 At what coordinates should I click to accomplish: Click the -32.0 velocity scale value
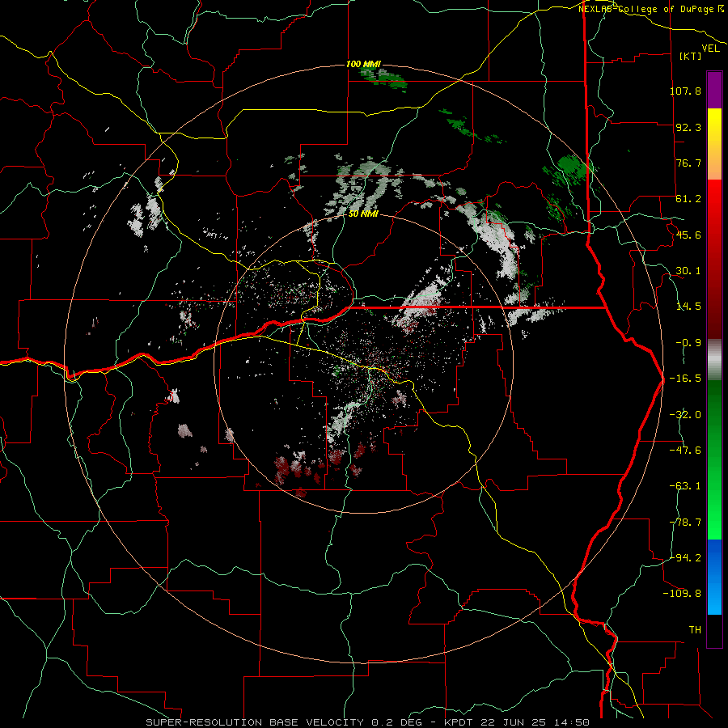click(x=685, y=415)
